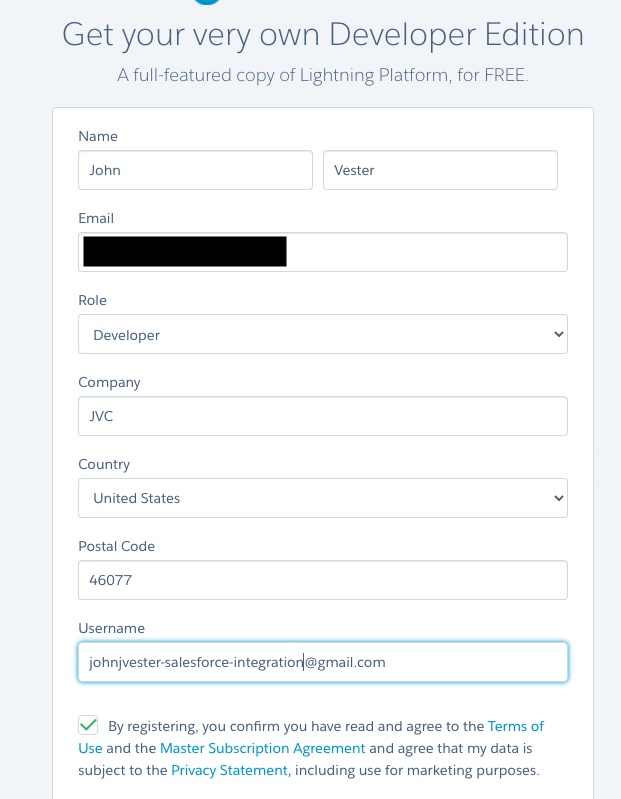Click the last name field containing Vester

click(440, 170)
